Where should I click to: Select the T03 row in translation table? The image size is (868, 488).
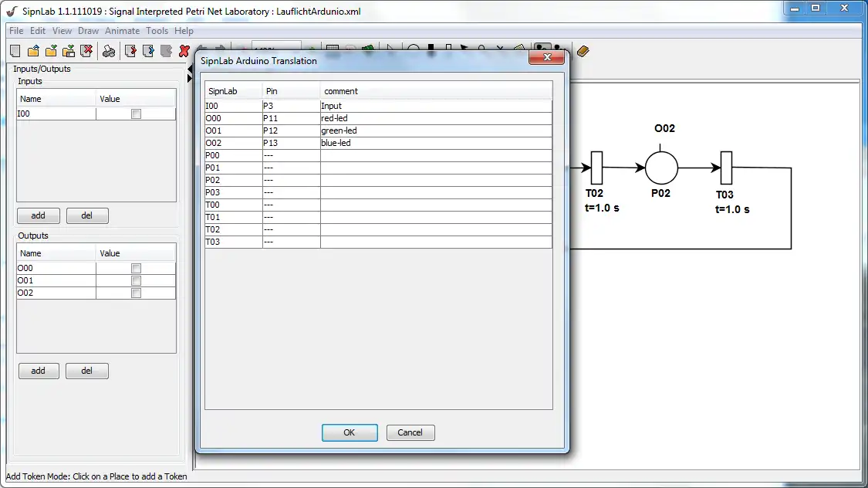pyautogui.click(x=379, y=242)
